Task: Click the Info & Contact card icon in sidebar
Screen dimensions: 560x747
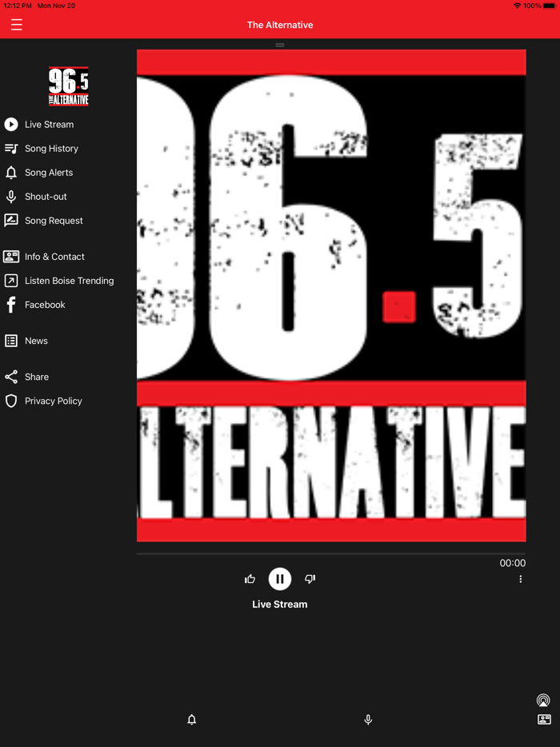Action: 11,256
